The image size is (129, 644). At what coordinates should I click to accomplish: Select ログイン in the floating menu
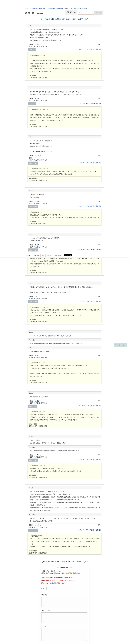(x=29, y=255)
